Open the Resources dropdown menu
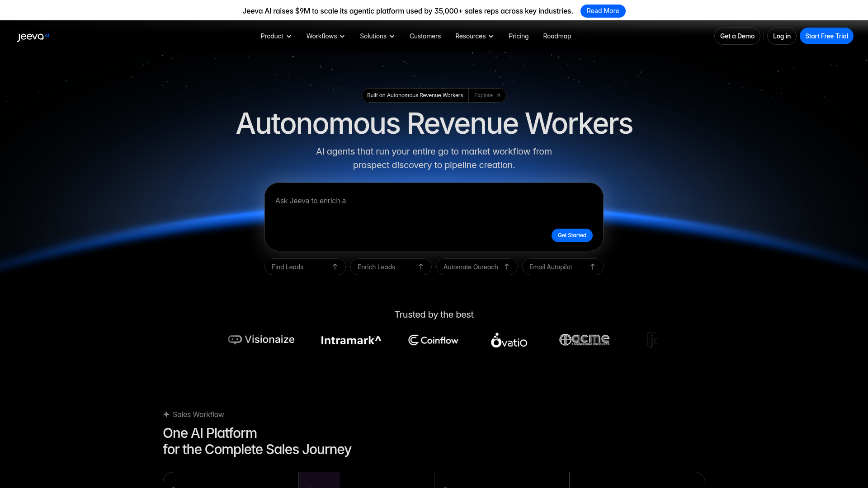 [474, 36]
